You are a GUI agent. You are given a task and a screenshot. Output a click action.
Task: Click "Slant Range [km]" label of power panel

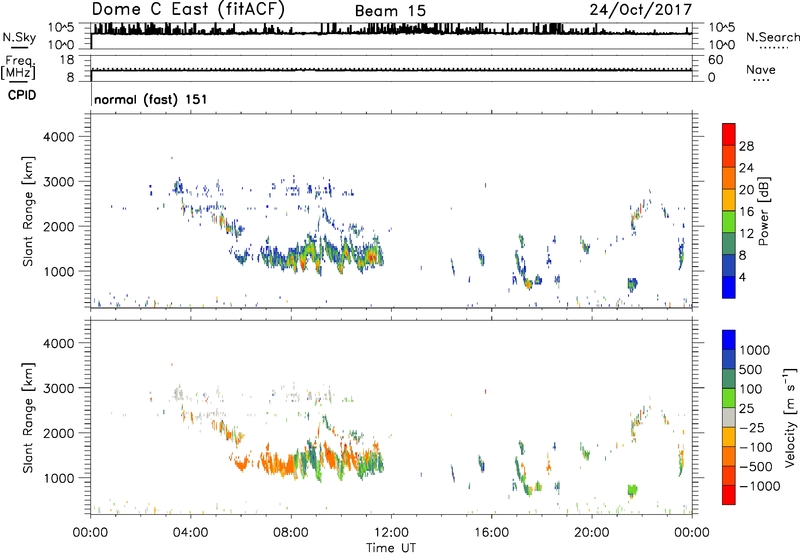tap(28, 211)
